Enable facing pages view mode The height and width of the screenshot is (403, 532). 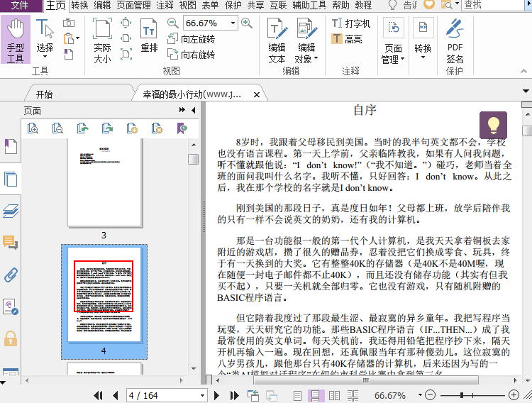[334, 395]
